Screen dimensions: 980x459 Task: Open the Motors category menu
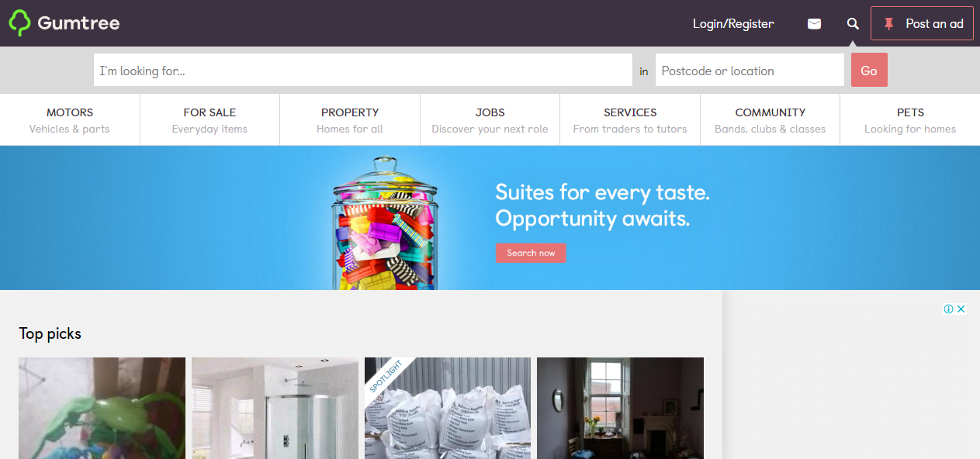coord(70,120)
